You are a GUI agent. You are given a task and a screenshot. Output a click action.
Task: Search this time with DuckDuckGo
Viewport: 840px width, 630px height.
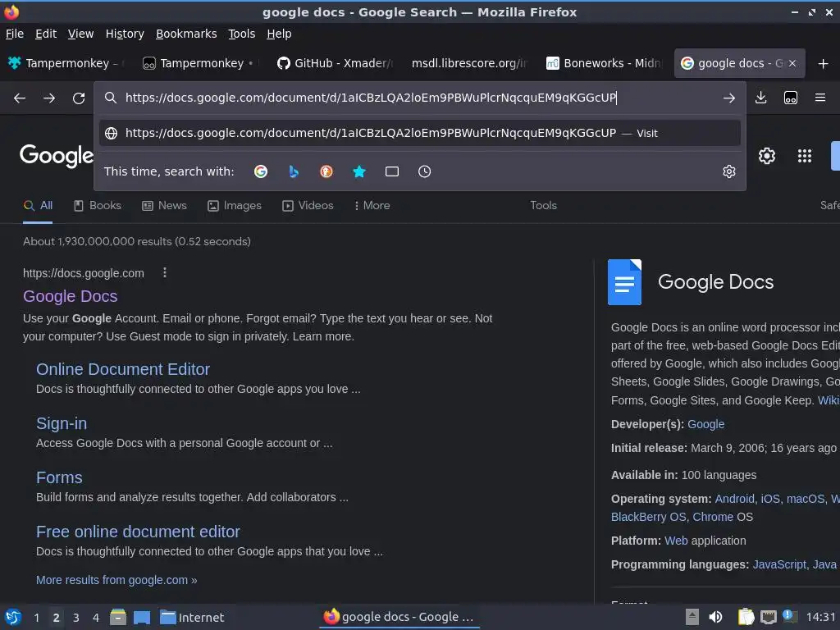tap(326, 171)
